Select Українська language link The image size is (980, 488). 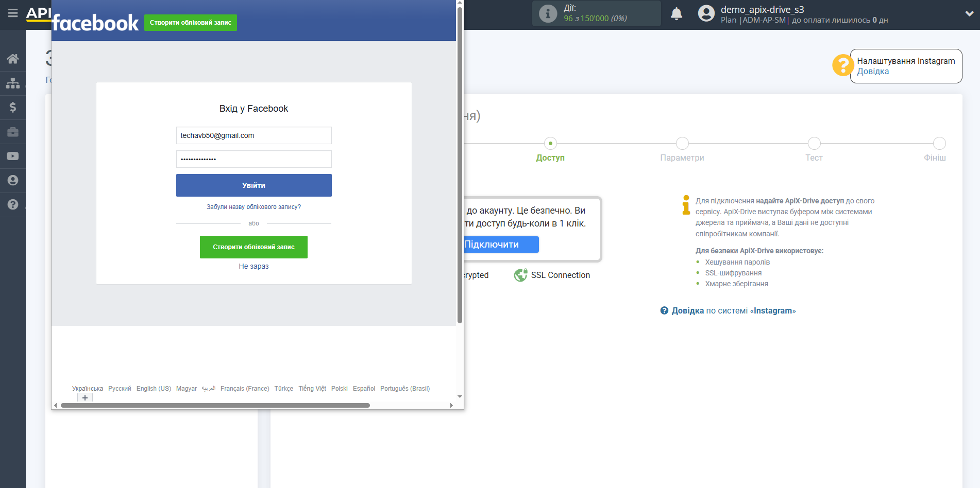click(88, 389)
